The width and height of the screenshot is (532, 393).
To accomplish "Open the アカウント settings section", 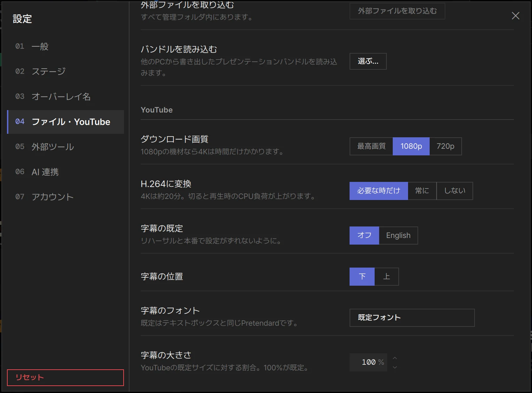I will (x=65, y=197).
